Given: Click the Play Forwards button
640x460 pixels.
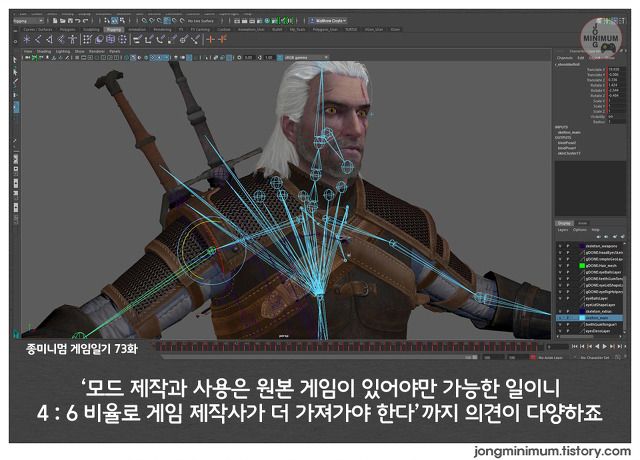Looking at the screenshot, I should [604, 346].
